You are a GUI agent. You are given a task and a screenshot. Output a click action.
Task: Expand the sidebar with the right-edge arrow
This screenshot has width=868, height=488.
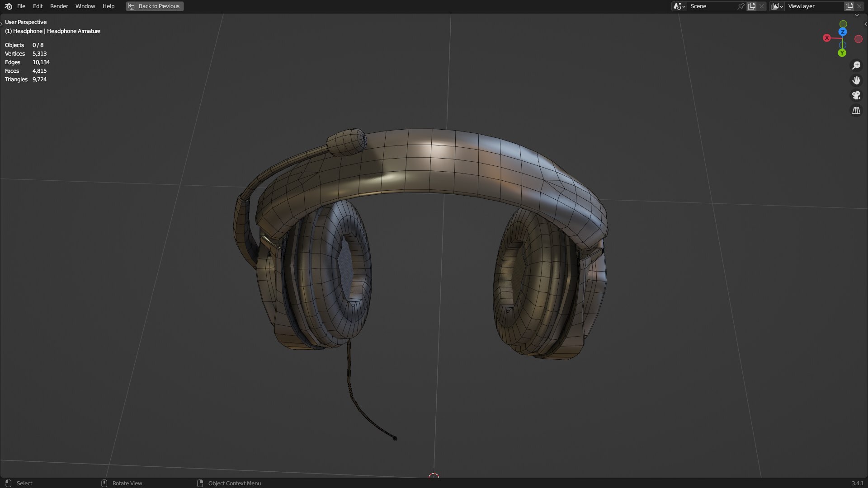tap(865, 24)
